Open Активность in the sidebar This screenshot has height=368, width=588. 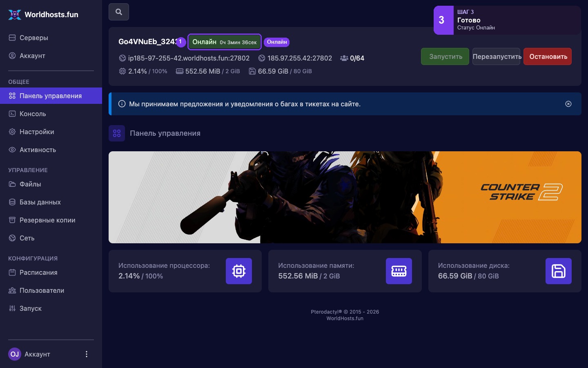(x=51, y=150)
